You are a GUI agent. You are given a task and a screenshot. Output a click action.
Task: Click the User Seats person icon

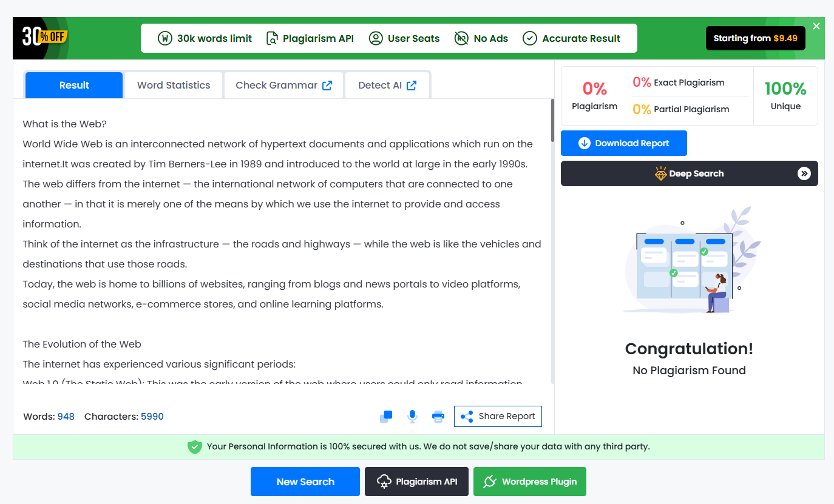point(376,38)
